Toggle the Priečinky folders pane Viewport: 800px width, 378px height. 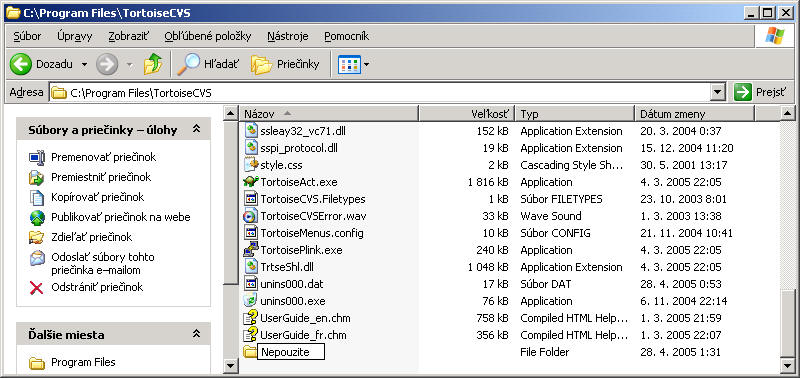[x=285, y=64]
